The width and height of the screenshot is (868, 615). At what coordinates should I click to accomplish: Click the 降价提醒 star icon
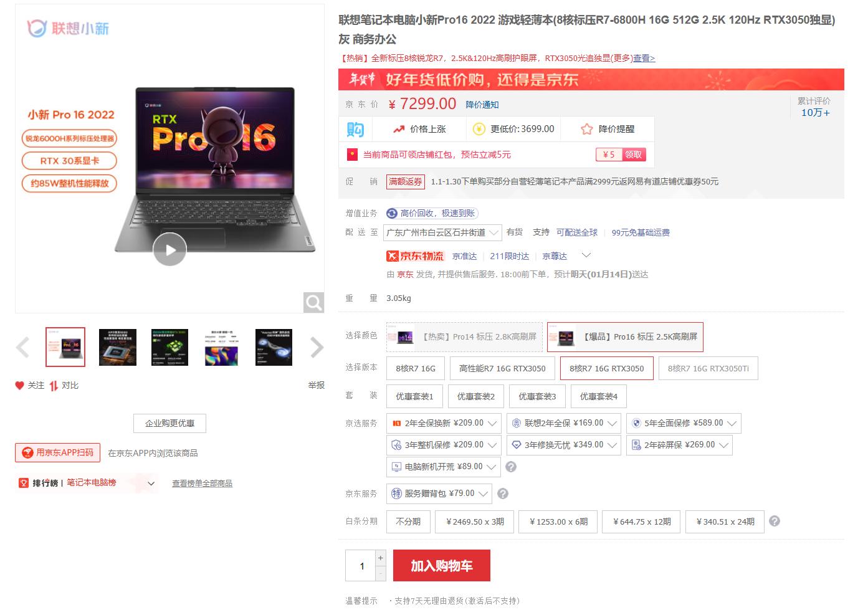click(x=586, y=129)
